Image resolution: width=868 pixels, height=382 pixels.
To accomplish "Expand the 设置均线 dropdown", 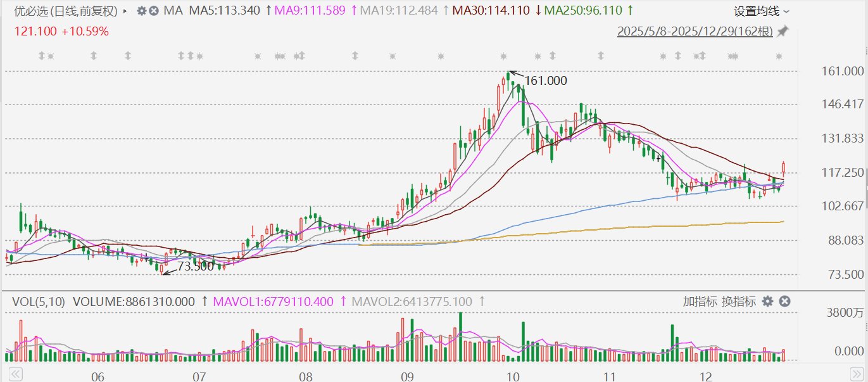I will pyautogui.click(x=762, y=11).
